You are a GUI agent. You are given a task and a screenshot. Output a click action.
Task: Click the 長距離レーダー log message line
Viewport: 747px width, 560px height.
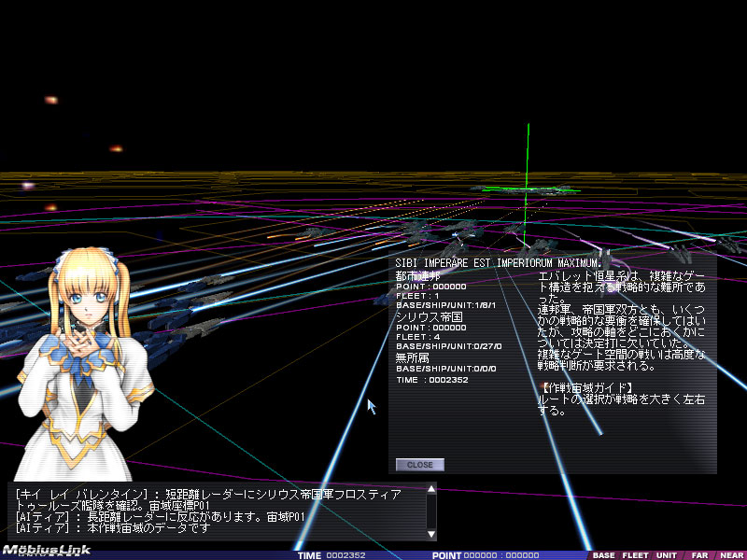[160, 517]
